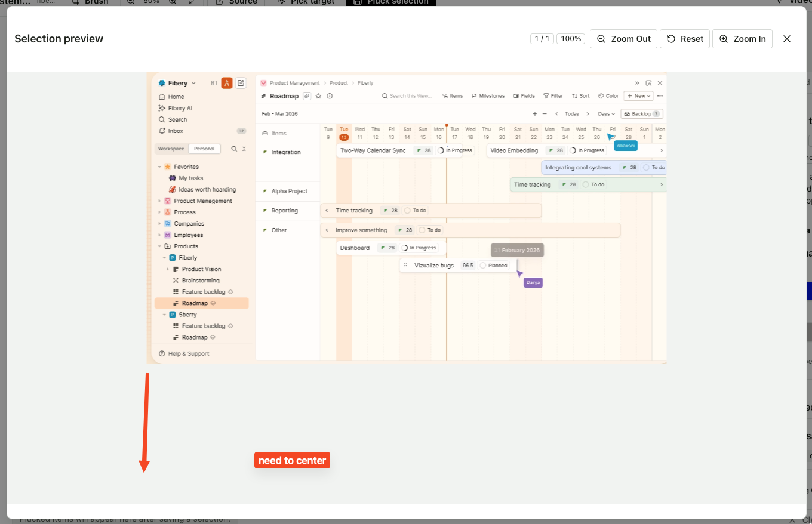The width and height of the screenshot is (812, 524).
Task: Collapse the Favorites section arrow
Action: coord(159,167)
